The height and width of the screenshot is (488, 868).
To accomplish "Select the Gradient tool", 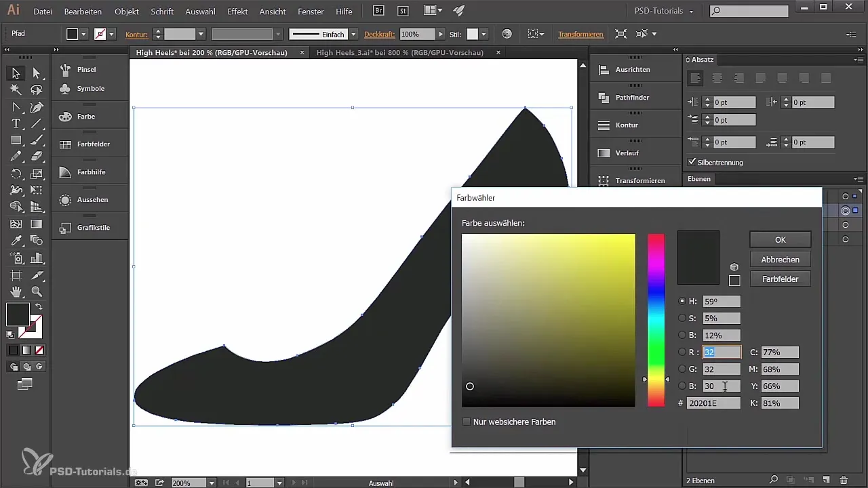I will tap(37, 224).
